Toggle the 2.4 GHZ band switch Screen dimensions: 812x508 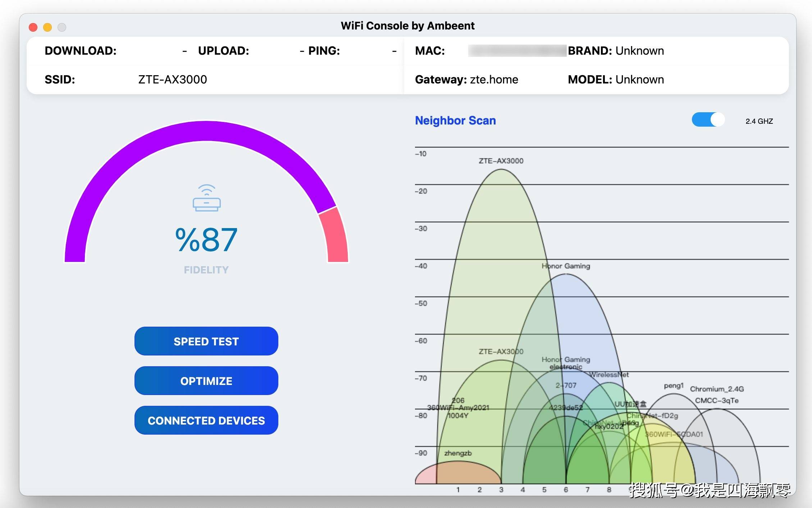708,120
